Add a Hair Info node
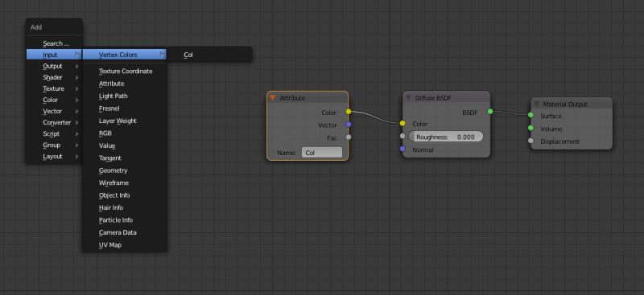644x295 pixels. (125, 207)
